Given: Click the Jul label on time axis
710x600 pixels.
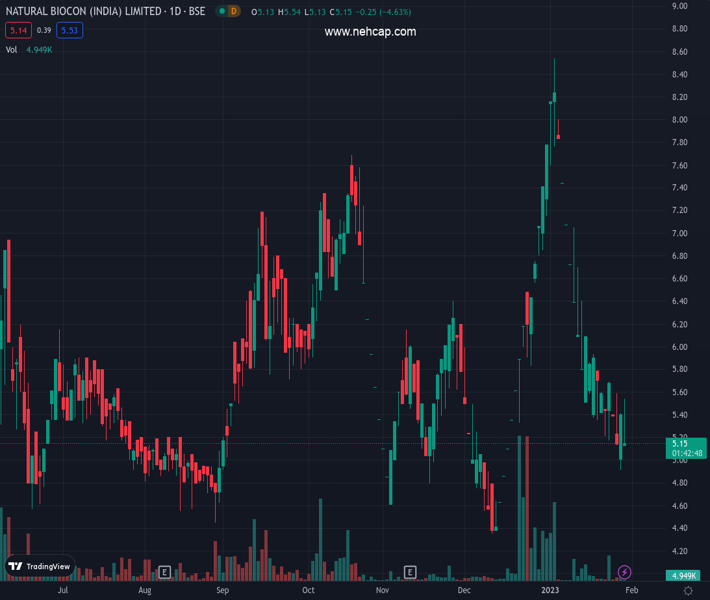Looking at the screenshot, I should pyautogui.click(x=63, y=591).
